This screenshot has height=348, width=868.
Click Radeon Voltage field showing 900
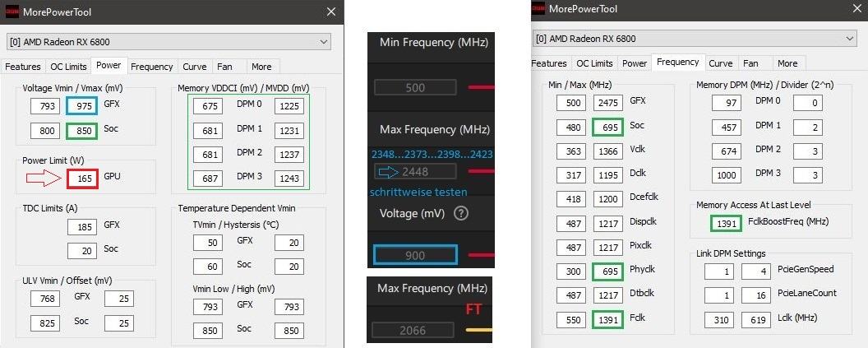[415, 255]
